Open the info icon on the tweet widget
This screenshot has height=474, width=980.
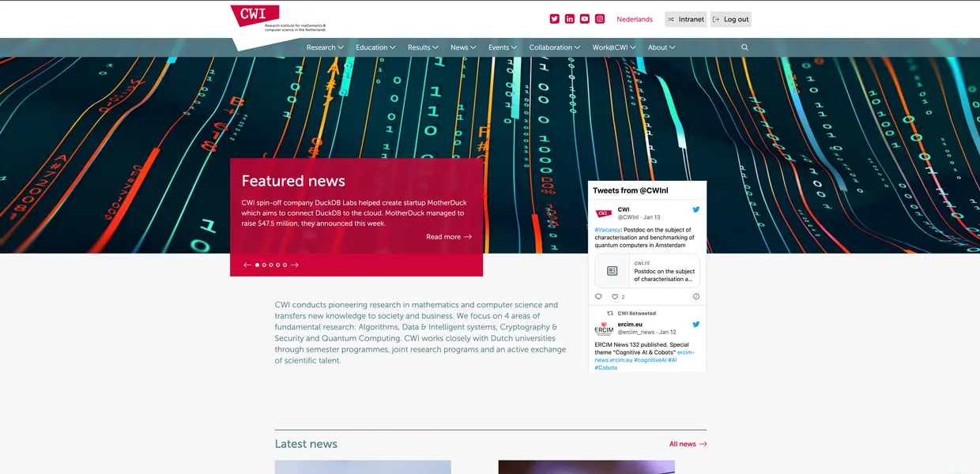695,296
